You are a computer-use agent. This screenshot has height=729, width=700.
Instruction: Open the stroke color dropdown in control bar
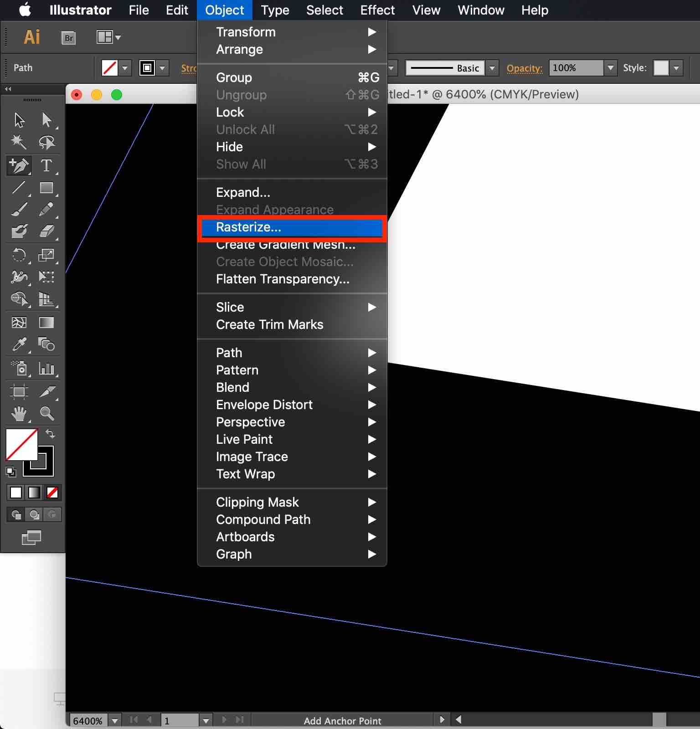pos(162,68)
